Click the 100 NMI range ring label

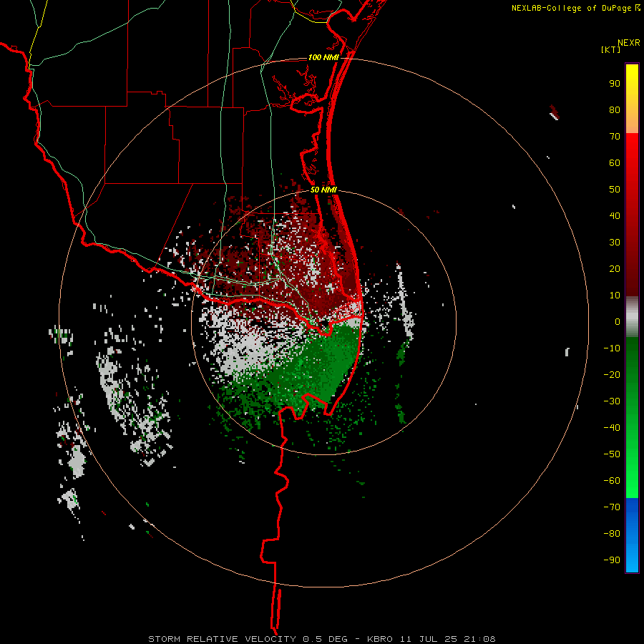(323, 57)
